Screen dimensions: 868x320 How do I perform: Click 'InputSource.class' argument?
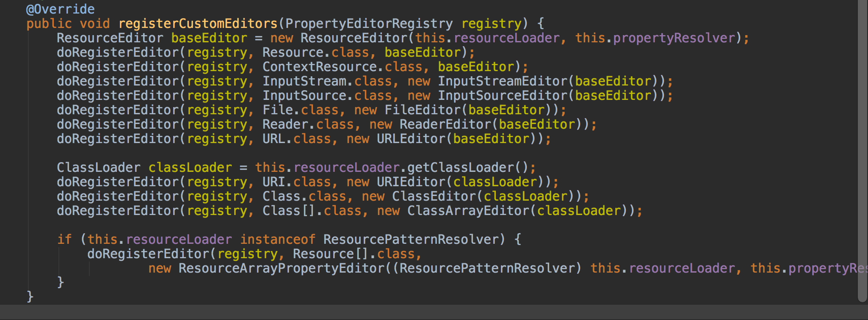[x=327, y=95]
